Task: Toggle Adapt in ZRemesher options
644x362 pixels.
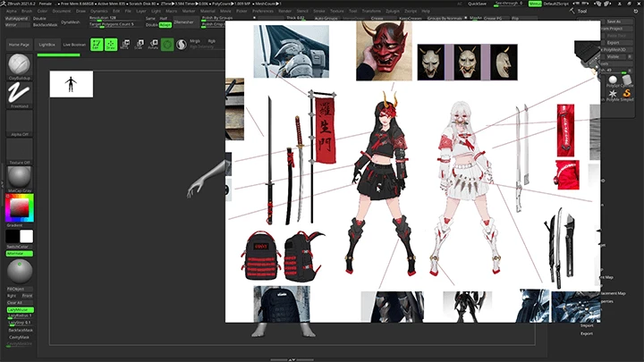Action: (165, 25)
